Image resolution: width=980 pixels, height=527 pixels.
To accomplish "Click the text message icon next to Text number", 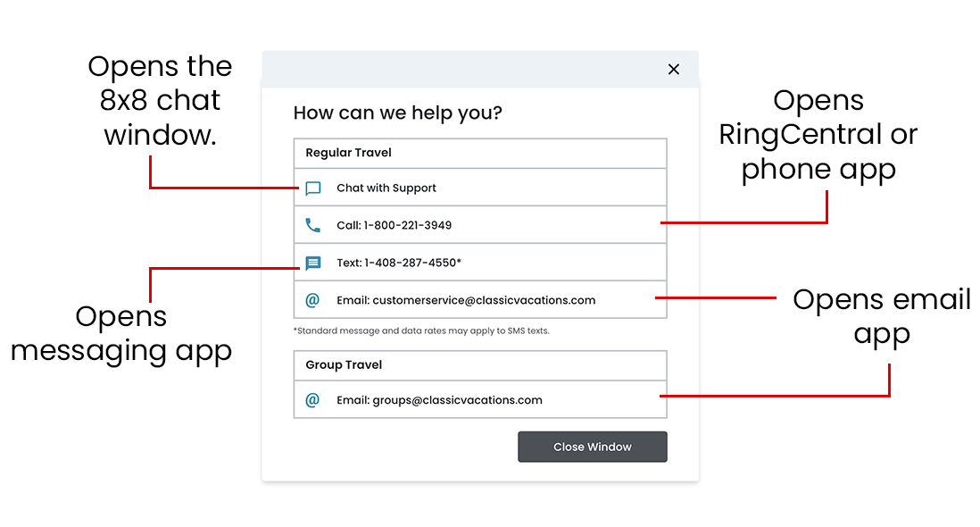I will (312, 263).
